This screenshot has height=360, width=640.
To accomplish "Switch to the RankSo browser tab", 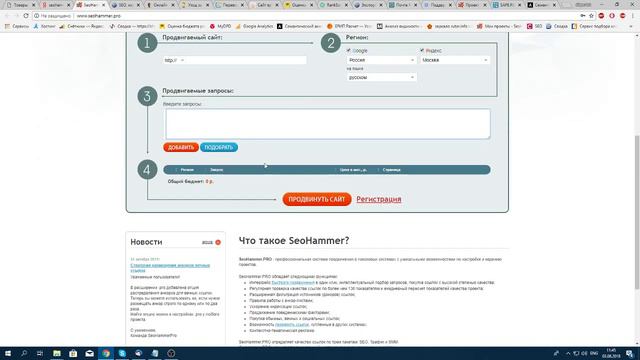I will pos(333,5).
